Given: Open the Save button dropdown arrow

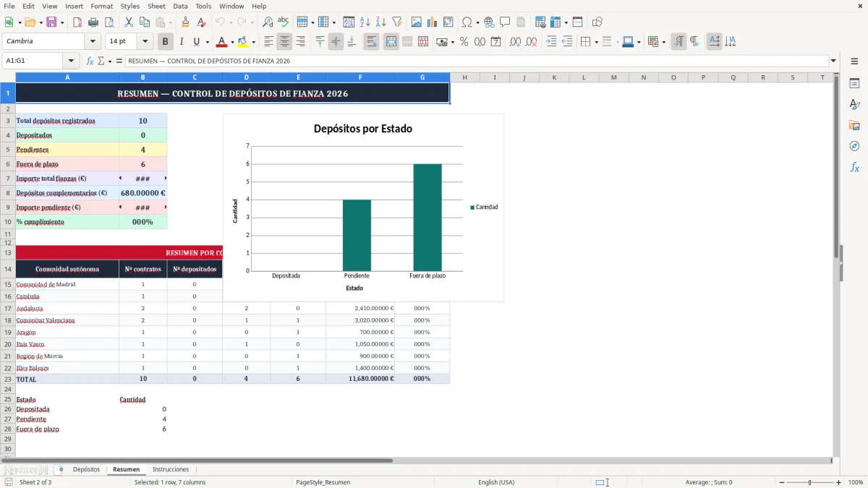Looking at the screenshot, I should (61, 22).
